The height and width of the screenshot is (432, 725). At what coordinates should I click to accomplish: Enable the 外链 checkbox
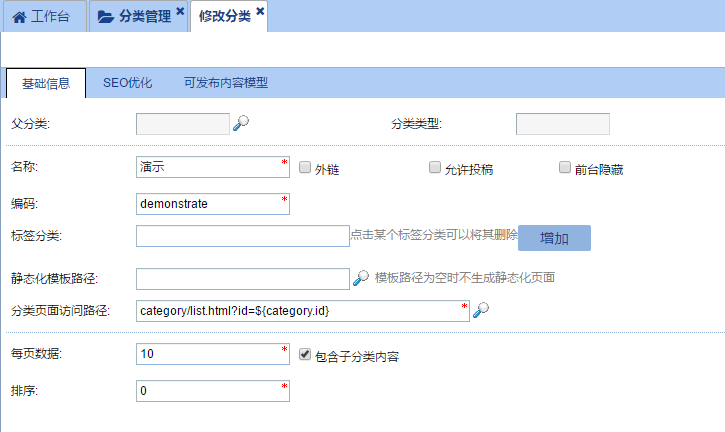305,168
